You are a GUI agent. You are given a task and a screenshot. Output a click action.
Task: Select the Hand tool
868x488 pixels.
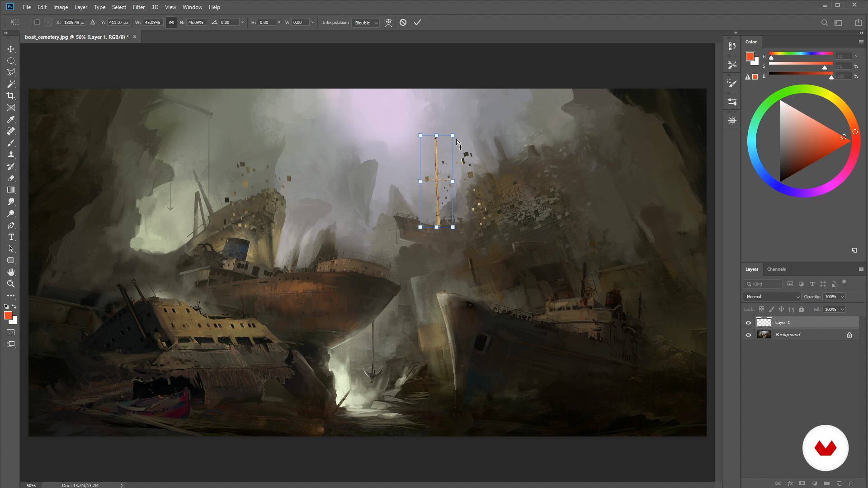coord(11,272)
